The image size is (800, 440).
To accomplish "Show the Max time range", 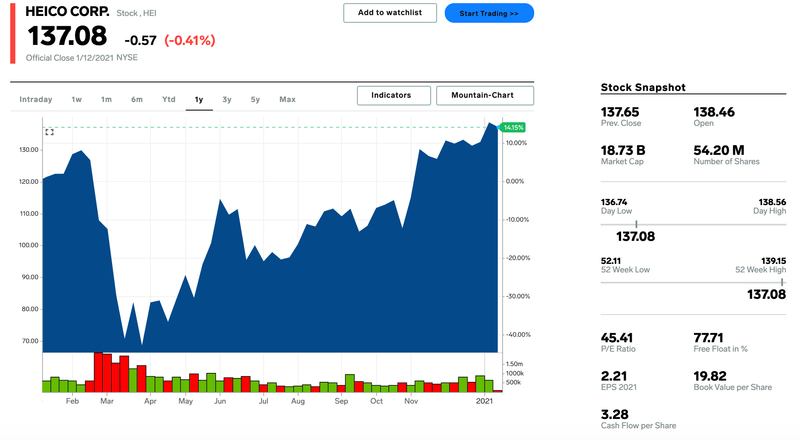I will click(x=287, y=100).
